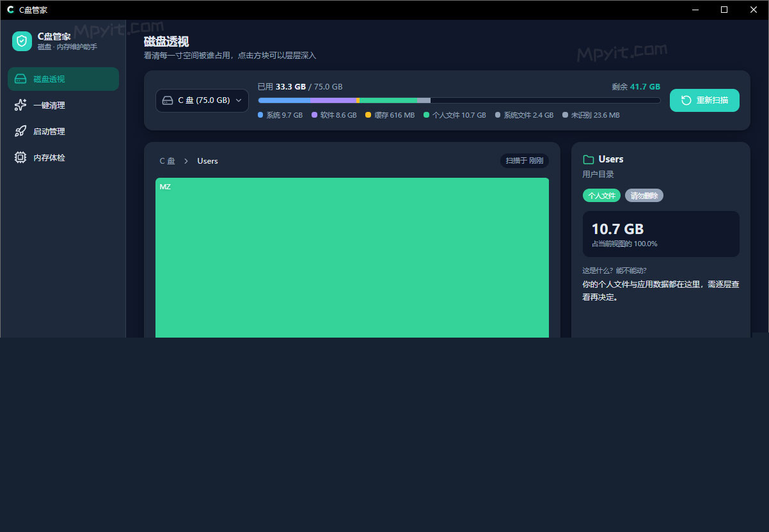Open the green MZ treemap block
769x532 pixels.
[352, 258]
